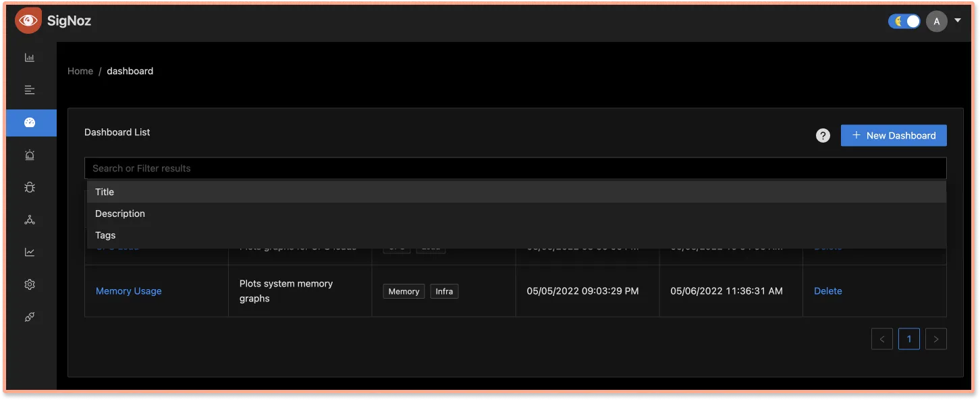Open the Service Map sidebar icon
980x400 pixels.
click(x=30, y=220)
